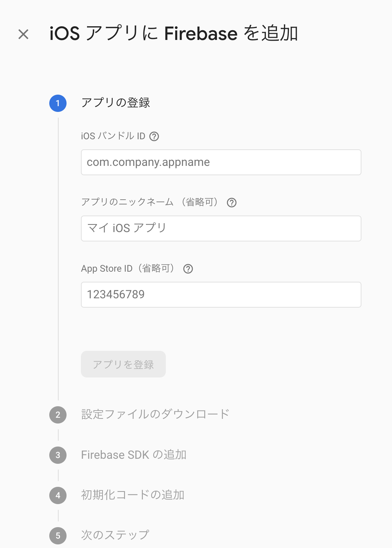This screenshot has height=548, width=392.
Task: Click step 1 blue circle icon
Action: [58, 103]
